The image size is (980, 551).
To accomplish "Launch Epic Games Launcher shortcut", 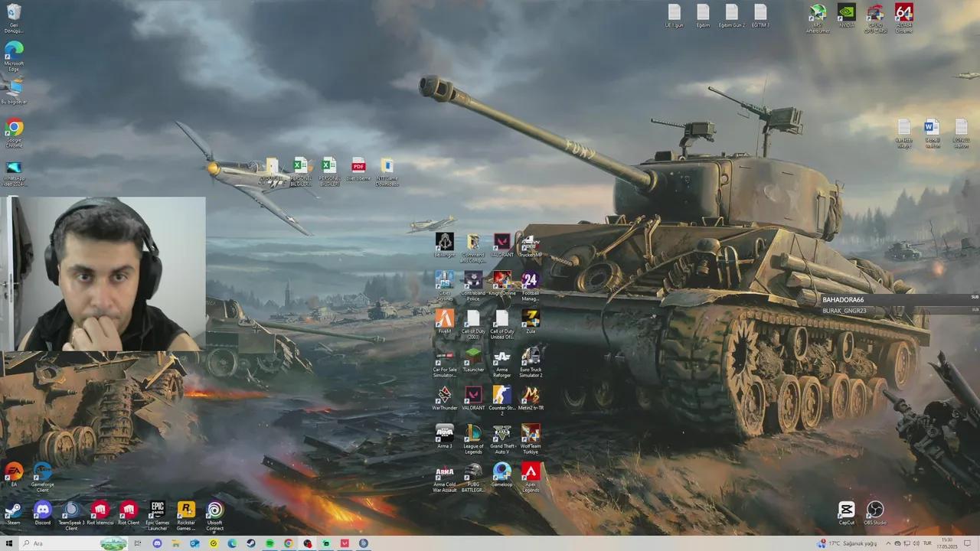I will coord(157,517).
